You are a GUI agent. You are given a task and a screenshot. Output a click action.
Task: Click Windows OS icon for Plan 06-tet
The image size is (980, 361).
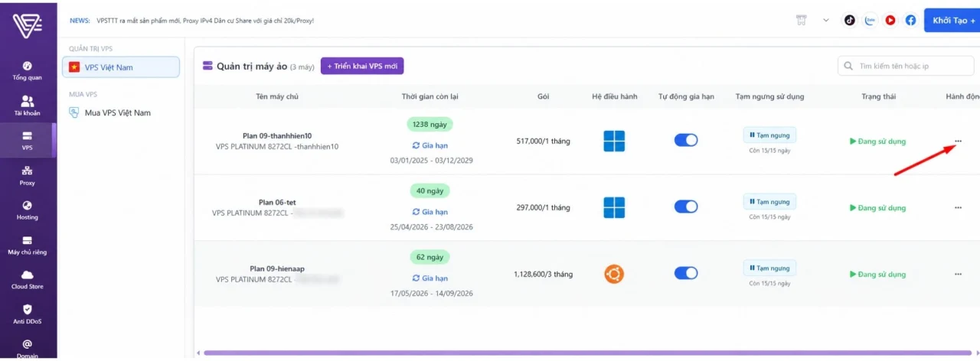point(614,207)
